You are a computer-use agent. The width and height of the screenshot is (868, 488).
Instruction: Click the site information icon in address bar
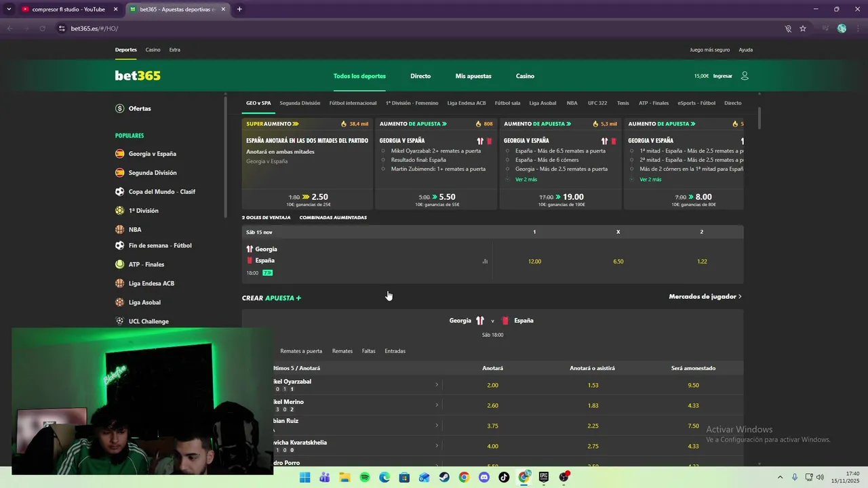click(x=62, y=28)
